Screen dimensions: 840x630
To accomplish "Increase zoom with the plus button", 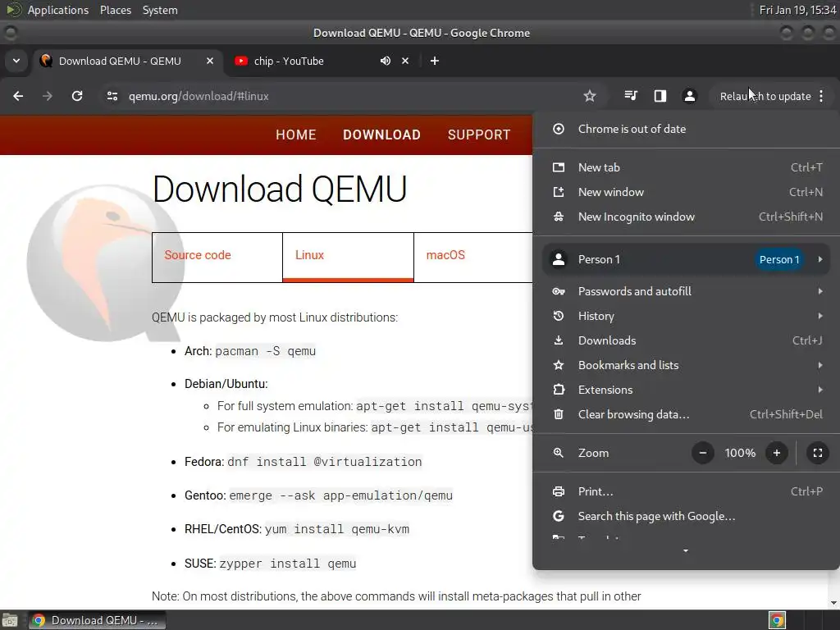I will [x=777, y=453].
